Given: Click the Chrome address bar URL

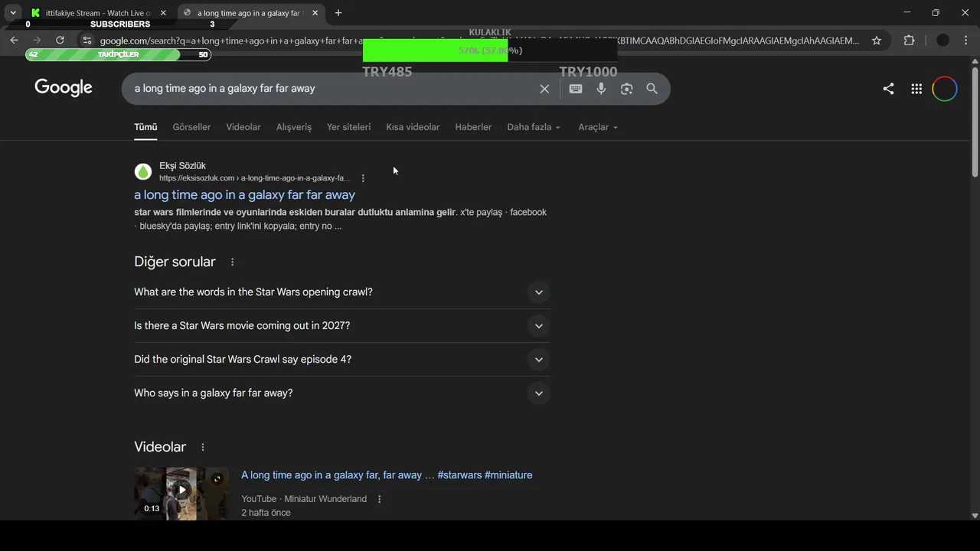Looking at the screenshot, I should pyautogui.click(x=479, y=41).
